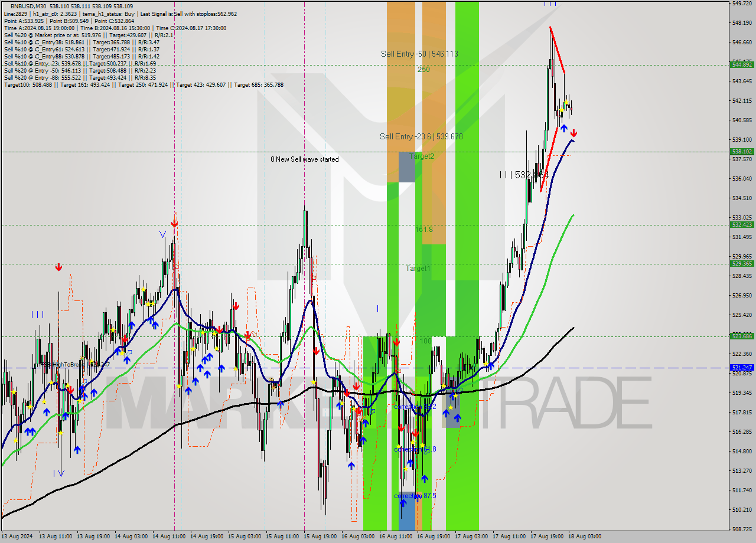The height and width of the screenshot is (543, 756).
Task: Click the rightmost red sell arrow near 540
Action: pos(573,133)
